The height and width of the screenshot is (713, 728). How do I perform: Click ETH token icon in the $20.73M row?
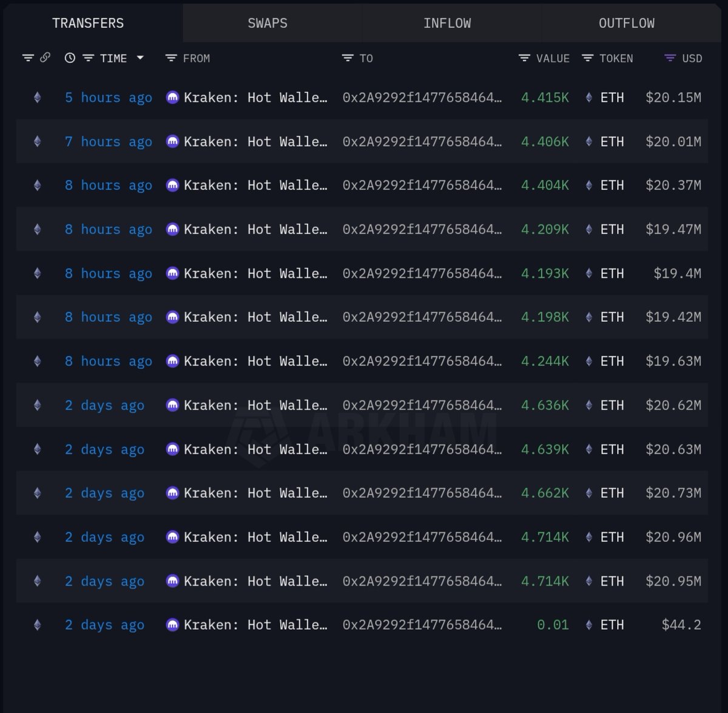pos(588,493)
